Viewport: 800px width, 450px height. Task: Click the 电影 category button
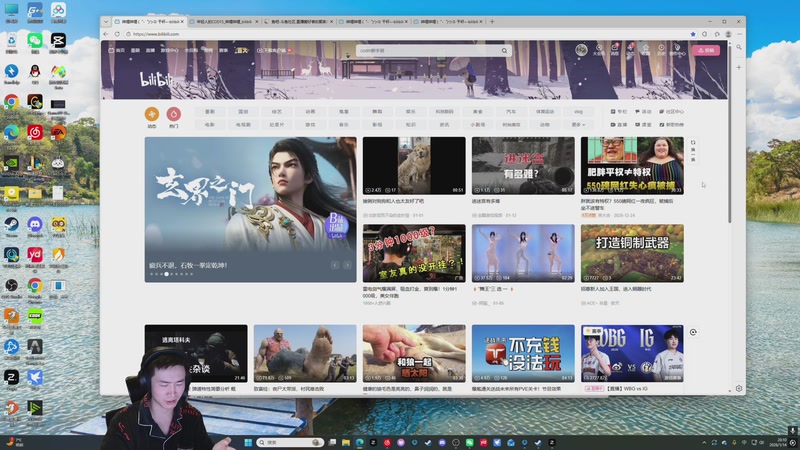(x=210, y=124)
